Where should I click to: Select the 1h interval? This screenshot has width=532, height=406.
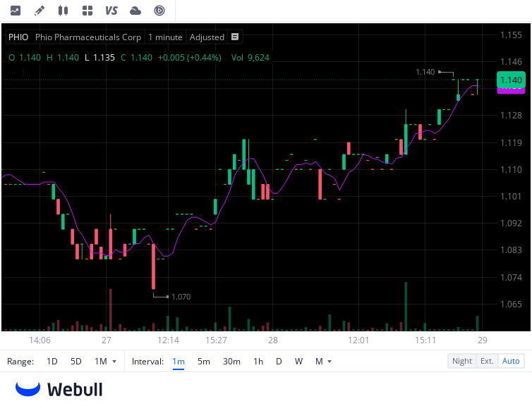tap(258, 362)
